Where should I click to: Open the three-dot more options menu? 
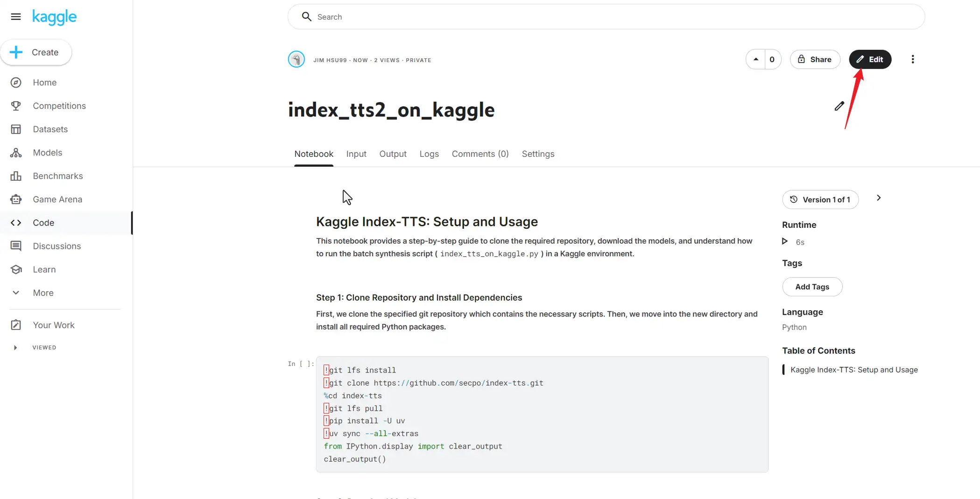[x=912, y=59]
